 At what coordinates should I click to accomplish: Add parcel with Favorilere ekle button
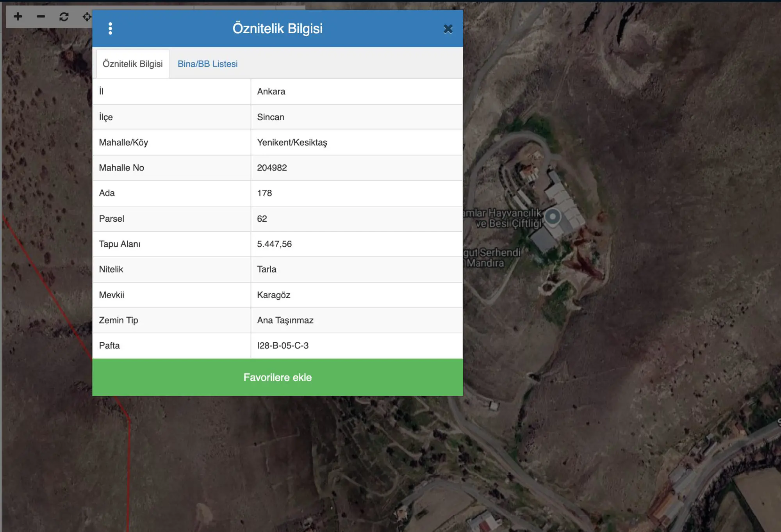point(278,377)
